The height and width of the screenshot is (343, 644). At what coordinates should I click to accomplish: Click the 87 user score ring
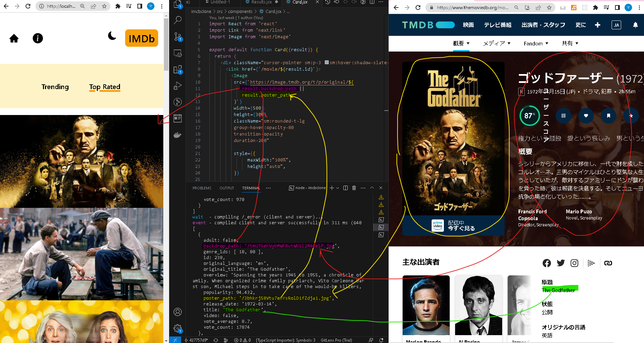pyautogui.click(x=529, y=116)
